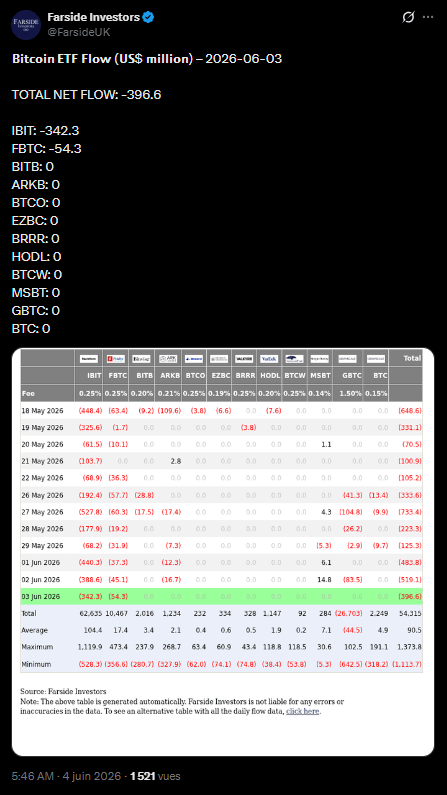The height and width of the screenshot is (795, 447).
Task: Click the "54,315" grand total cell
Action: click(410, 613)
